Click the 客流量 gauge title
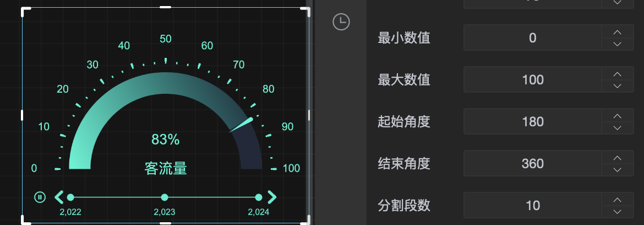644x225 pixels. pyautogui.click(x=166, y=168)
